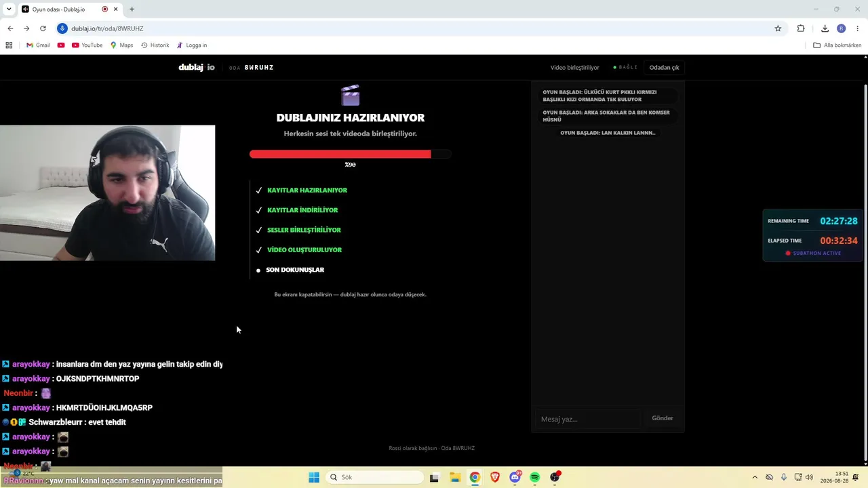The height and width of the screenshot is (488, 868).
Task: Click the BAĞLI connection status indicator
Action: [x=625, y=68]
